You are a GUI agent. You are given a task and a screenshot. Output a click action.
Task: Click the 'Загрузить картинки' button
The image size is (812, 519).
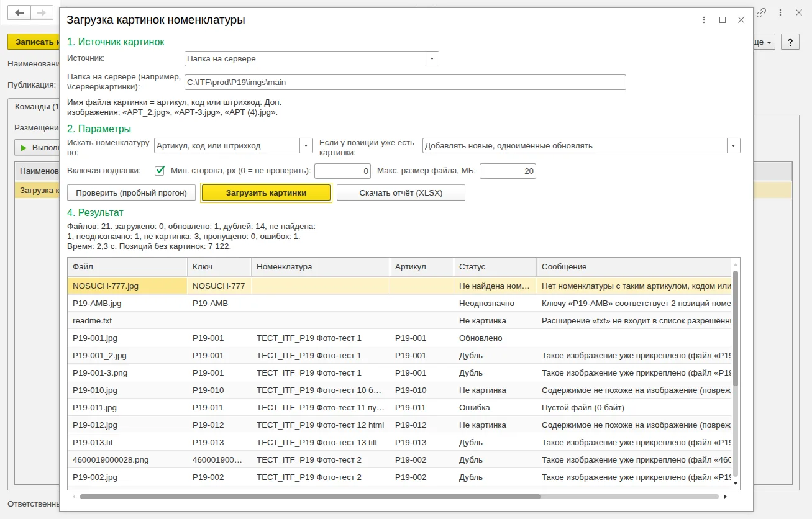pos(267,192)
